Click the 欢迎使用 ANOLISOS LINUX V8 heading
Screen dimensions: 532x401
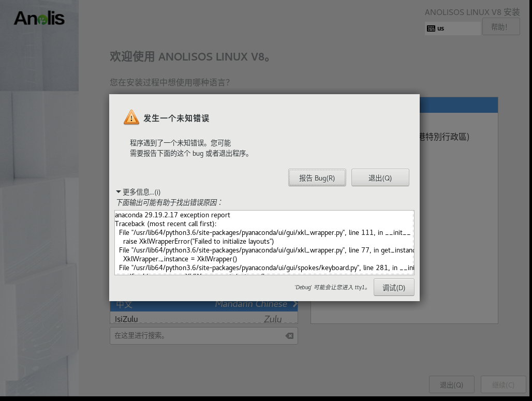pos(190,57)
